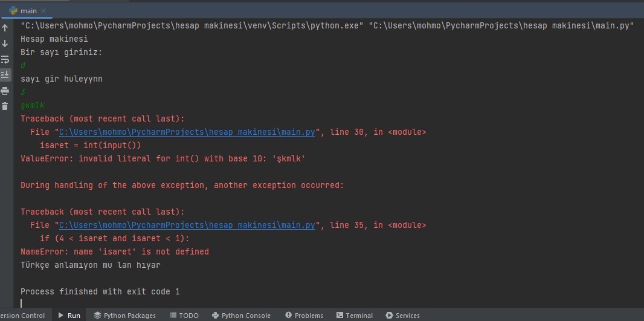The image size is (644, 321).
Task: Open the Python Packages tool window
Action: click(125, 316)
